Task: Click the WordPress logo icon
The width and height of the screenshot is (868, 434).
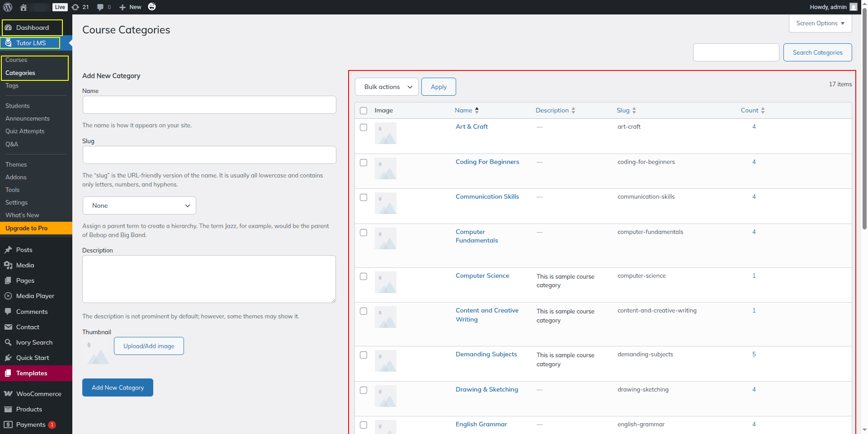Action: coord(8,7)
